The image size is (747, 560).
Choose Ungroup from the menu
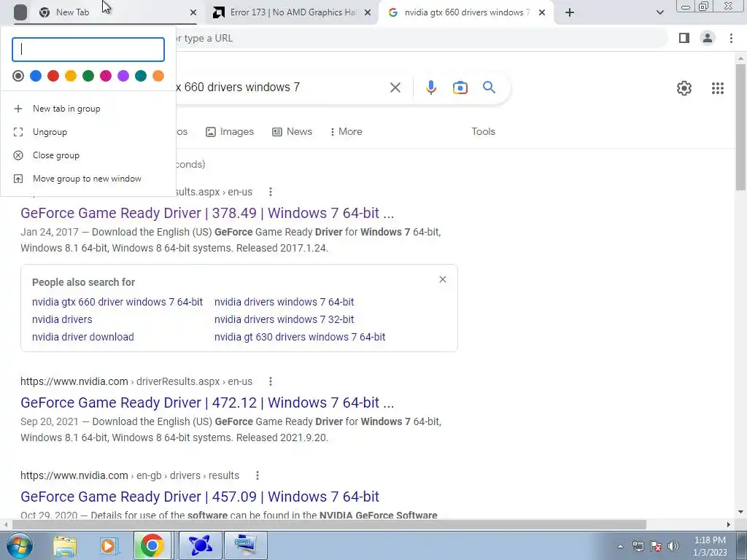point(88,132)
